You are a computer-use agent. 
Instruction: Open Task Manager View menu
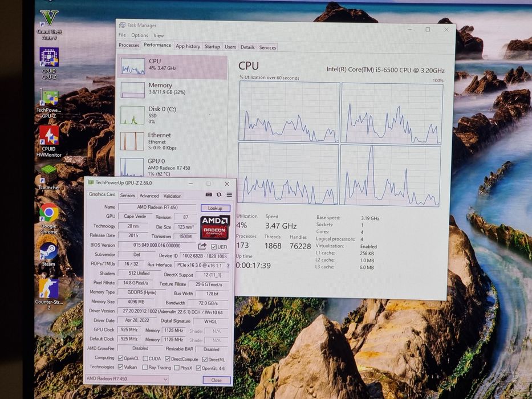[159, 35]
